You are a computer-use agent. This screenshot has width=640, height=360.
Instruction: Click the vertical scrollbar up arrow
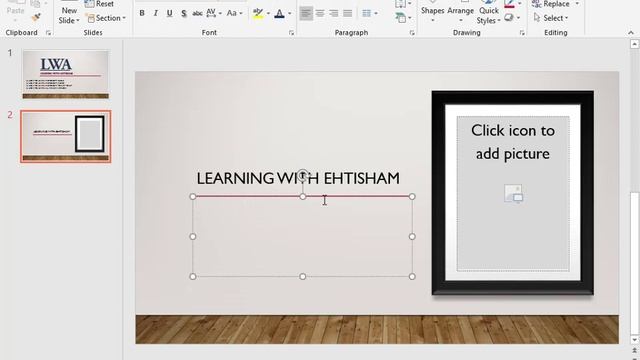click(634, 44)
